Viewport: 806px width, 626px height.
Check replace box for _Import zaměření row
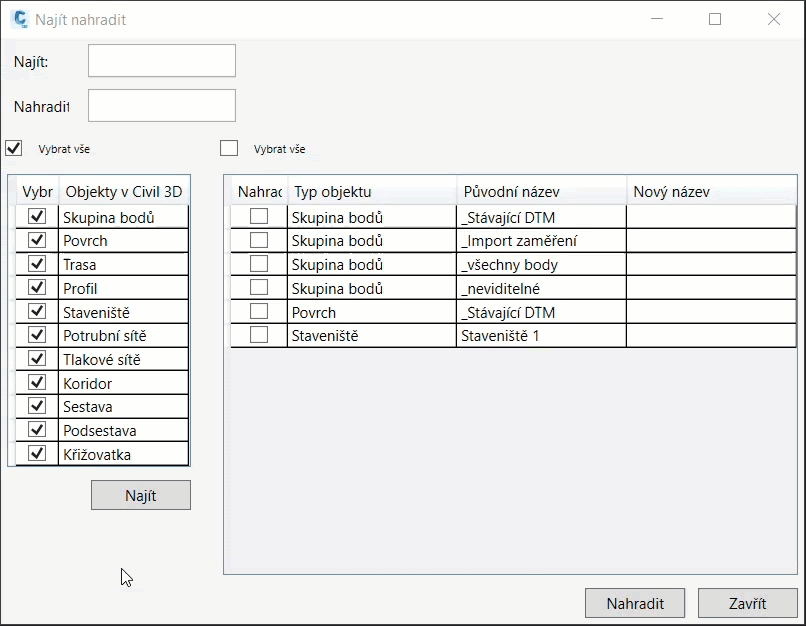tap(259, 240)
